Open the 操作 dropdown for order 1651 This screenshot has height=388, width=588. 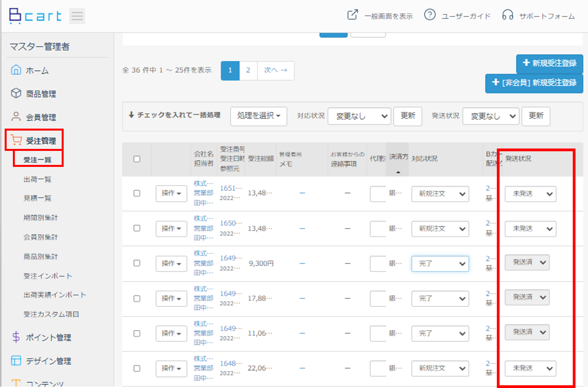click(x=171, y=193)
